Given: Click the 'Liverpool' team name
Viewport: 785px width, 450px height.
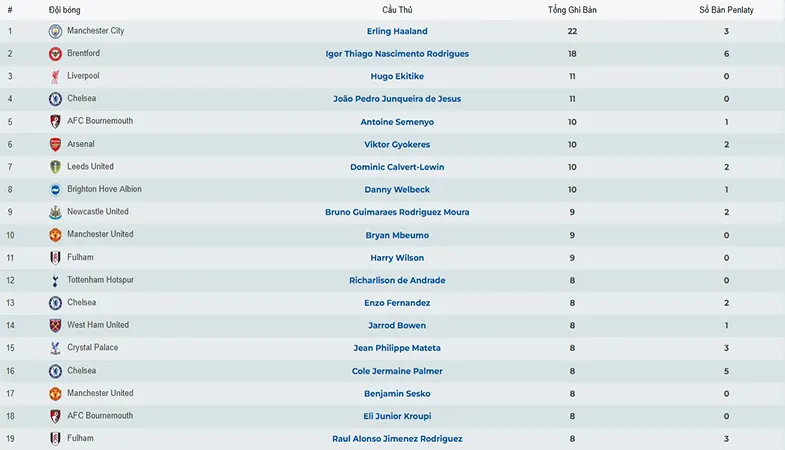Looking at the screenshot, I should 83,76.
